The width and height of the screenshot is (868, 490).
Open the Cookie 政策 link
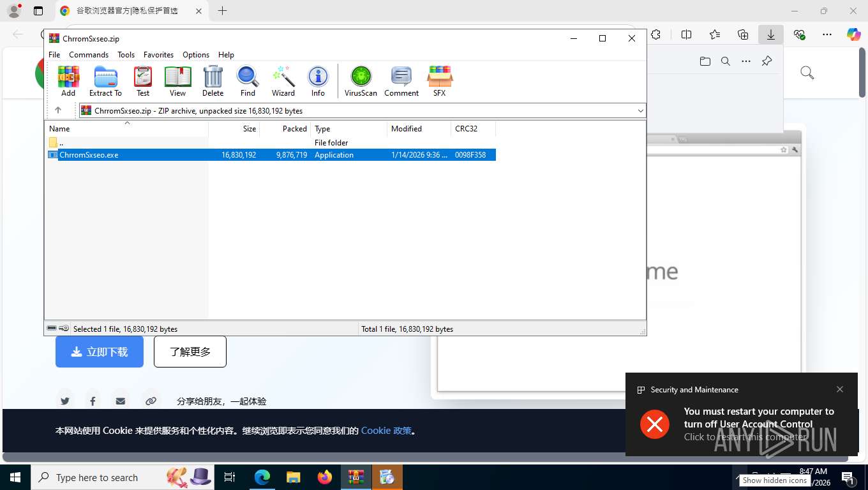click(x=386, y=431)
